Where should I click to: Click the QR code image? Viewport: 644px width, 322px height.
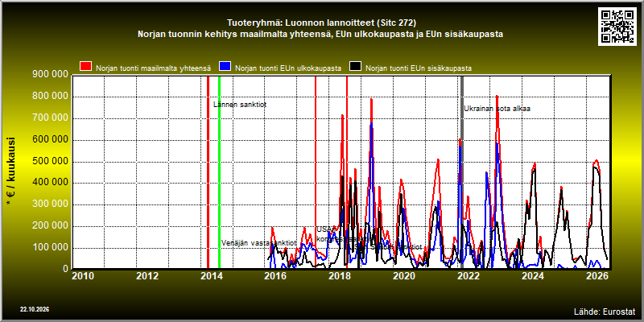(617, 27)
